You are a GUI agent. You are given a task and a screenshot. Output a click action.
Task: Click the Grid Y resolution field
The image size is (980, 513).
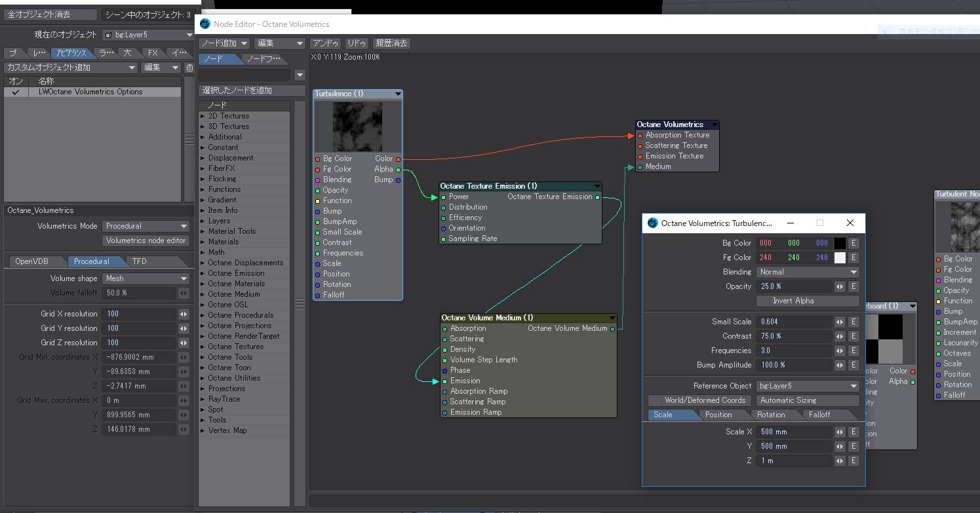point(139,328)
